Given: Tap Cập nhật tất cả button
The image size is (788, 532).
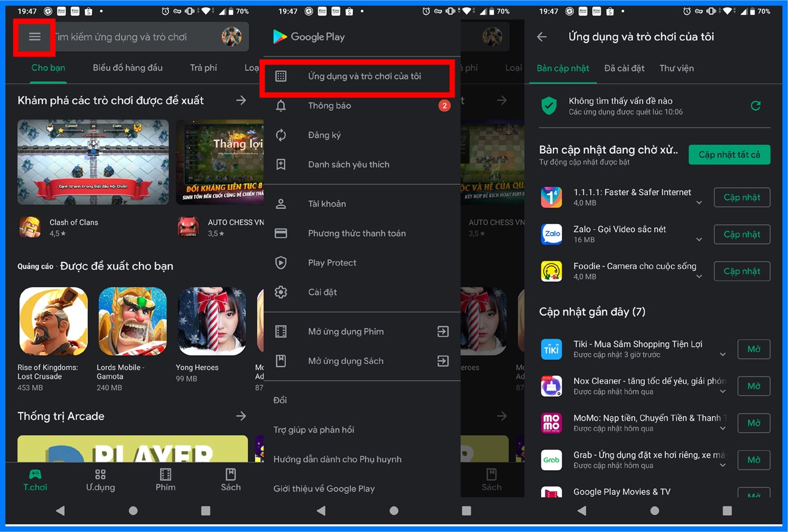Looking at the screenshot, I should pyautogui.click(x=729, y=155).
